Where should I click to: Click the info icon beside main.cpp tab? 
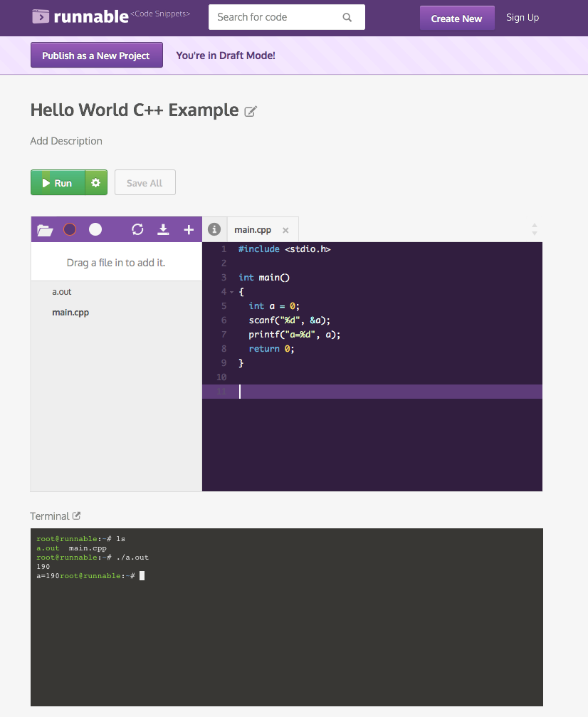pos(214,229)
